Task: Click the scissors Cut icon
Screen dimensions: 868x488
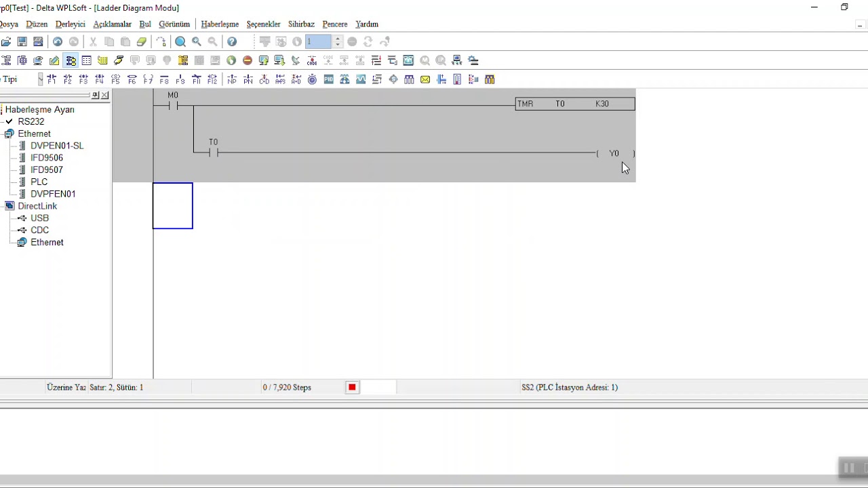Action: 93,42
